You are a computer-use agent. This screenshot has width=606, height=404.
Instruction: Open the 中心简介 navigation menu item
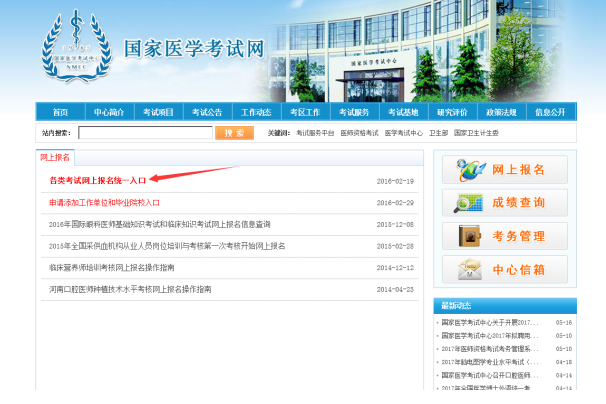point(109,112)
